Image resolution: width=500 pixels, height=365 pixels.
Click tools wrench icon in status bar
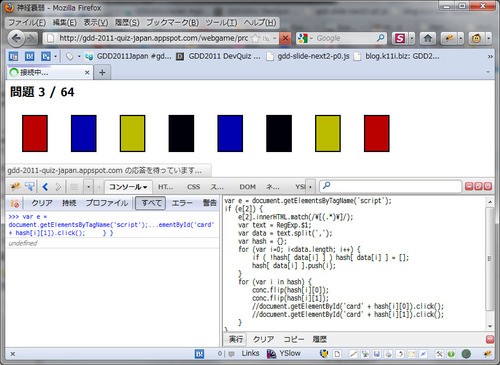pos(439,354)
